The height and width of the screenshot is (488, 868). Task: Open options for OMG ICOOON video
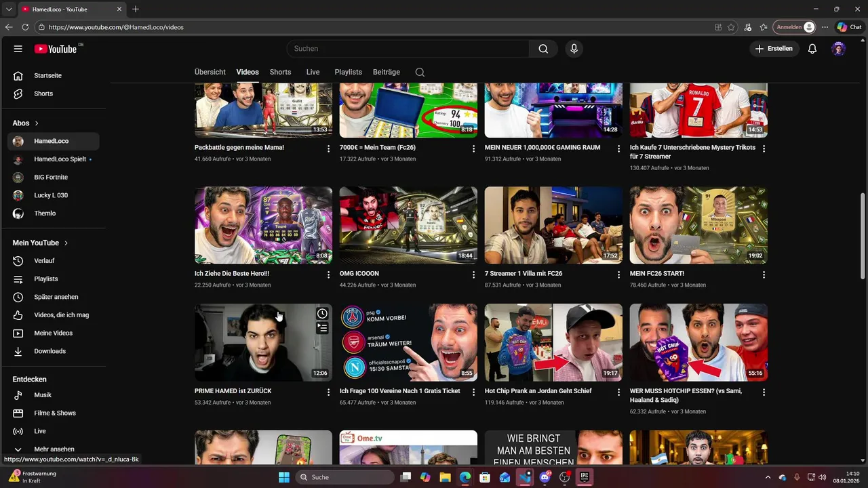[x=474, y=274]
